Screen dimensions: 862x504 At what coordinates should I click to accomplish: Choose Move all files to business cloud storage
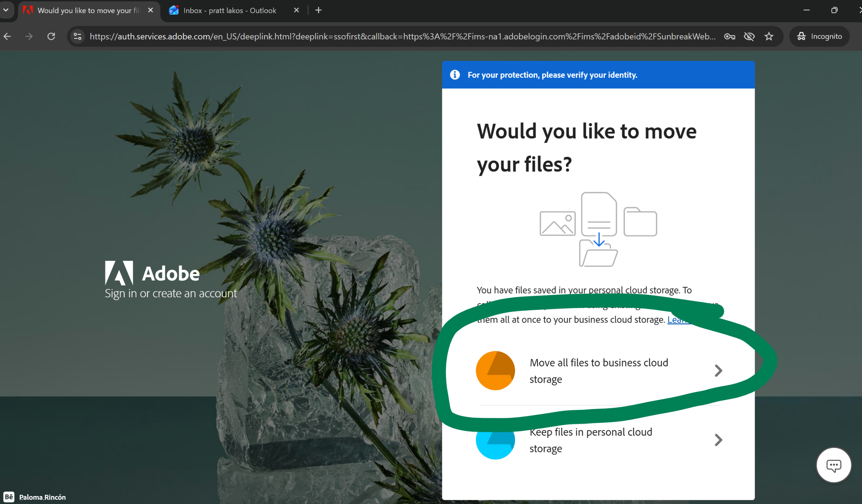[599, 371]
